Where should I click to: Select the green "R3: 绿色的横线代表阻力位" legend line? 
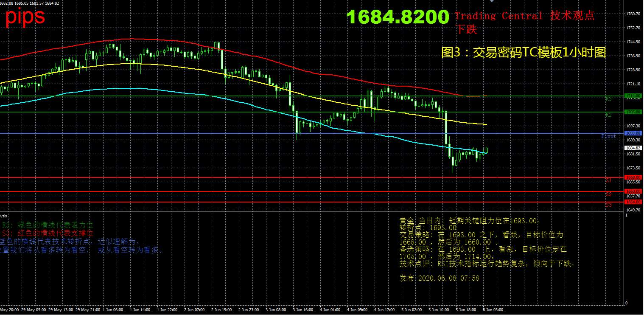tap(48, 225)
